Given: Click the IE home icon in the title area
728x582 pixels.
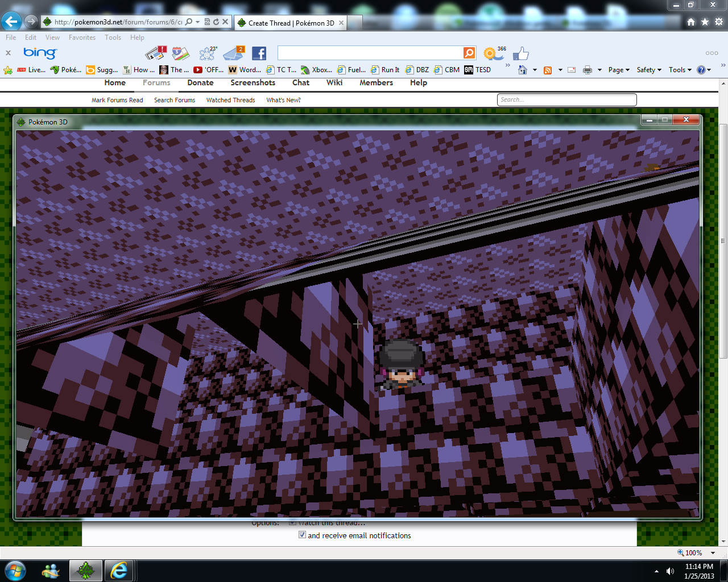Looking at the screenshot, I should [691, 22].
